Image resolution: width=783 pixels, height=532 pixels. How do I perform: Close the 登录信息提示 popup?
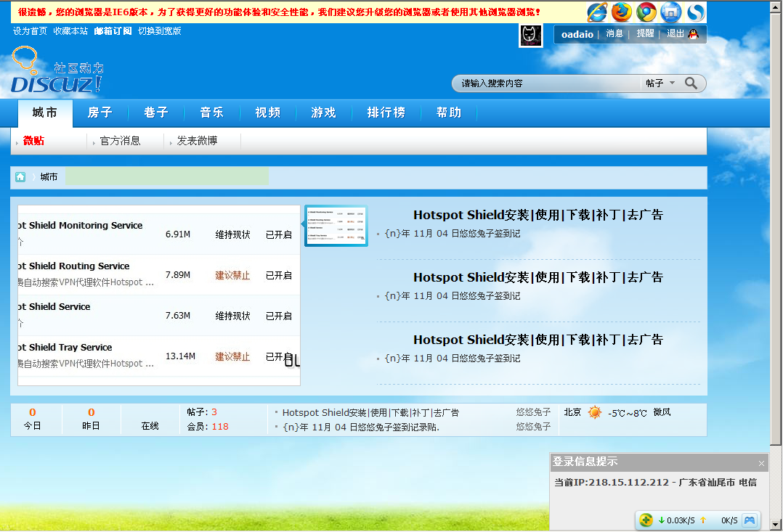(761, 463)
